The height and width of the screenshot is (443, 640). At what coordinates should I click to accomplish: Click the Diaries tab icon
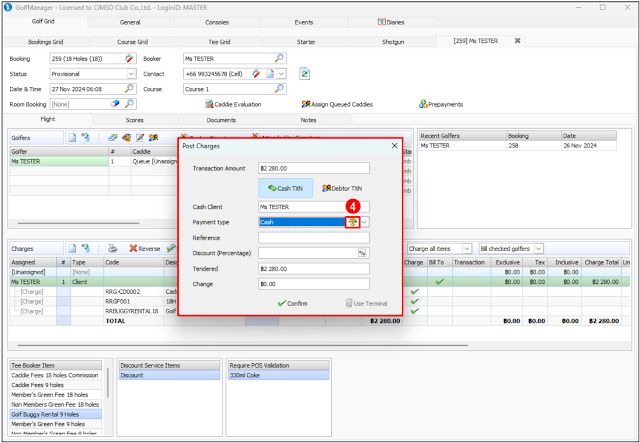[x=382, y=22]
